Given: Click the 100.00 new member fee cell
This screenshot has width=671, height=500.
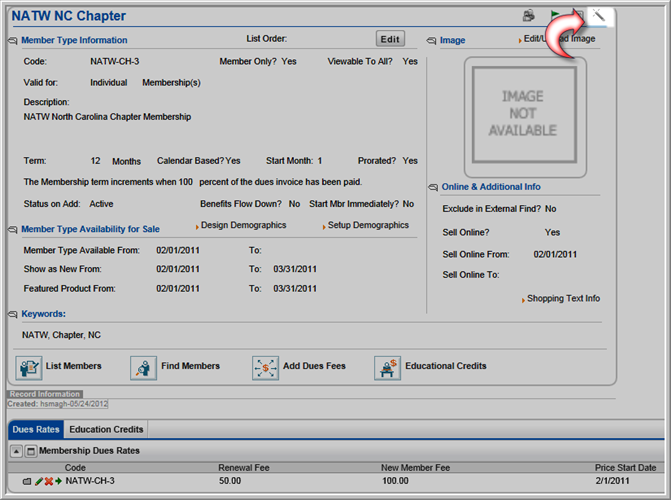Looking at the screenshot, I should click(x=395, y=481).
